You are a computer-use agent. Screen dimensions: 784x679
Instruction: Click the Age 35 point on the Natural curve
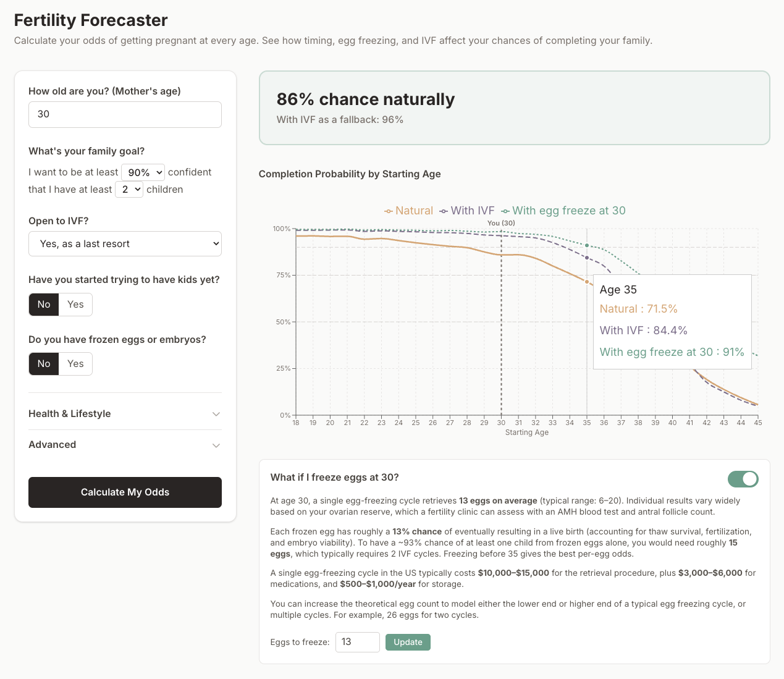point(586,280)
